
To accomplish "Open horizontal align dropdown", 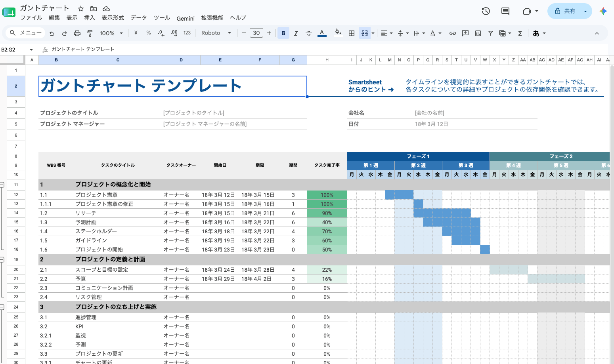I will pos(386,33).
